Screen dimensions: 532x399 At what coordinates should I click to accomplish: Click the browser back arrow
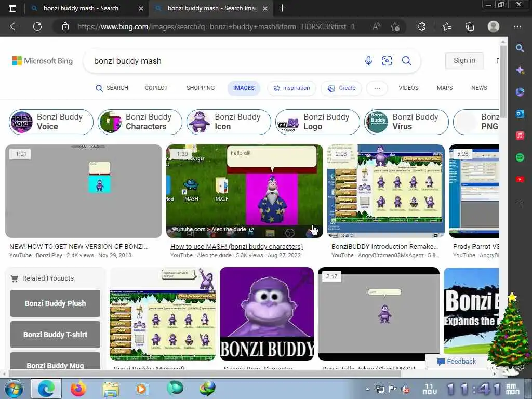click(x=14, y=26)
